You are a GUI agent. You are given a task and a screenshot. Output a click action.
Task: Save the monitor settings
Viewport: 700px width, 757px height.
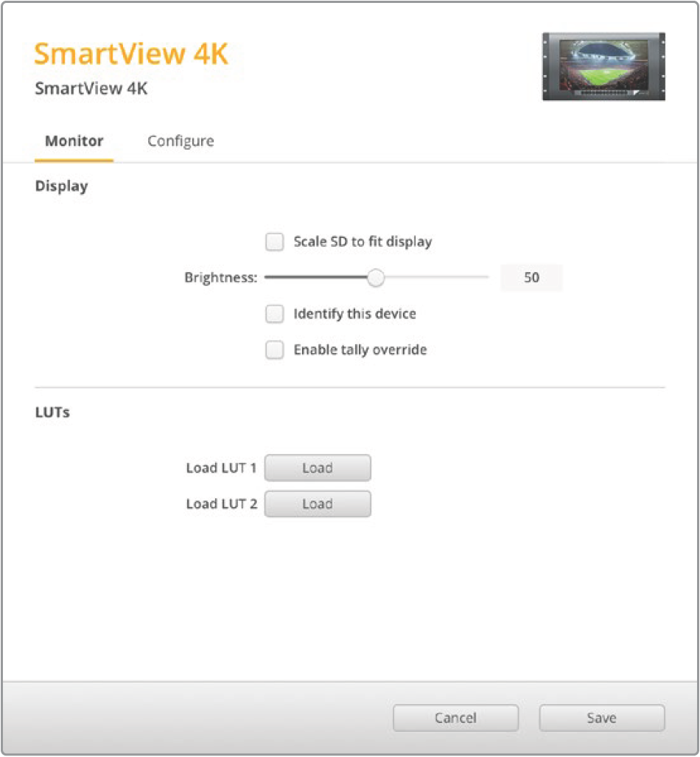(601, 718)
